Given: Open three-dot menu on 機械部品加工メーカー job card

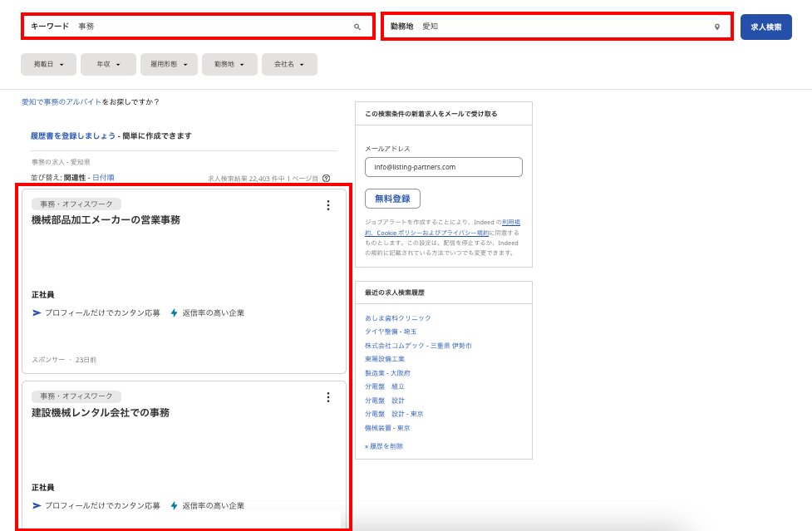Looking at the screenshot, I should tap(327, 205).
